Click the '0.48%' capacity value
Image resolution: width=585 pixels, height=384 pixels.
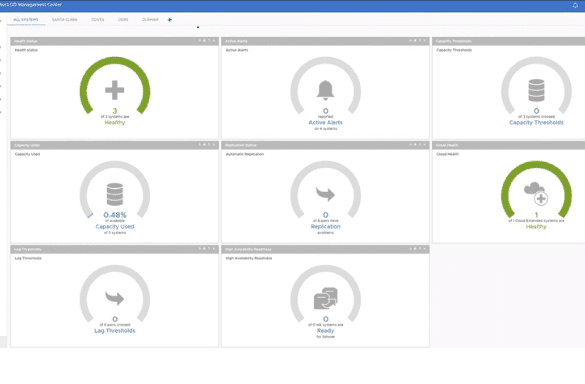(x=115, y=215)
